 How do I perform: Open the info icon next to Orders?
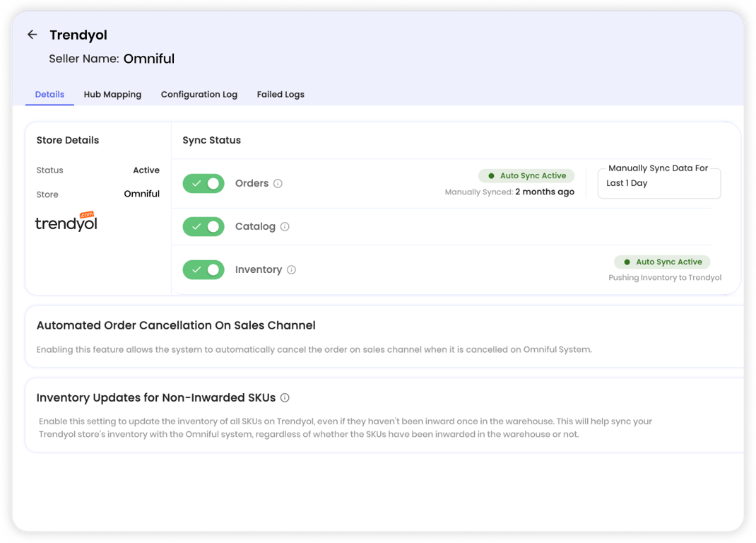pos(278,183)
